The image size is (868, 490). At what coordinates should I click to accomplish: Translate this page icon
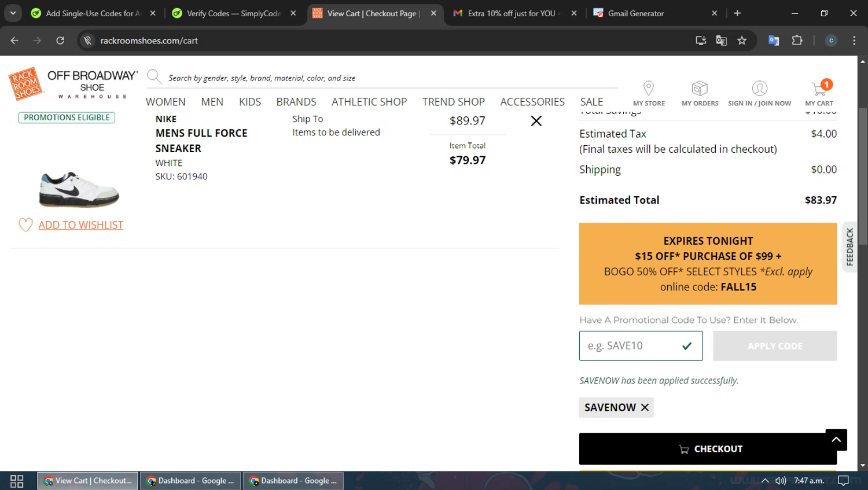pyautogui.click(x=721, y=40)
